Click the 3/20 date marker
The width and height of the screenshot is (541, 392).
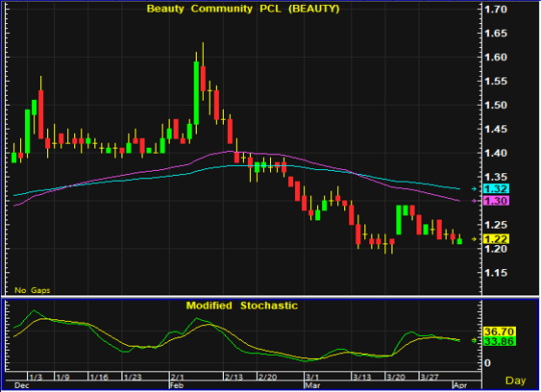point(396,378)
